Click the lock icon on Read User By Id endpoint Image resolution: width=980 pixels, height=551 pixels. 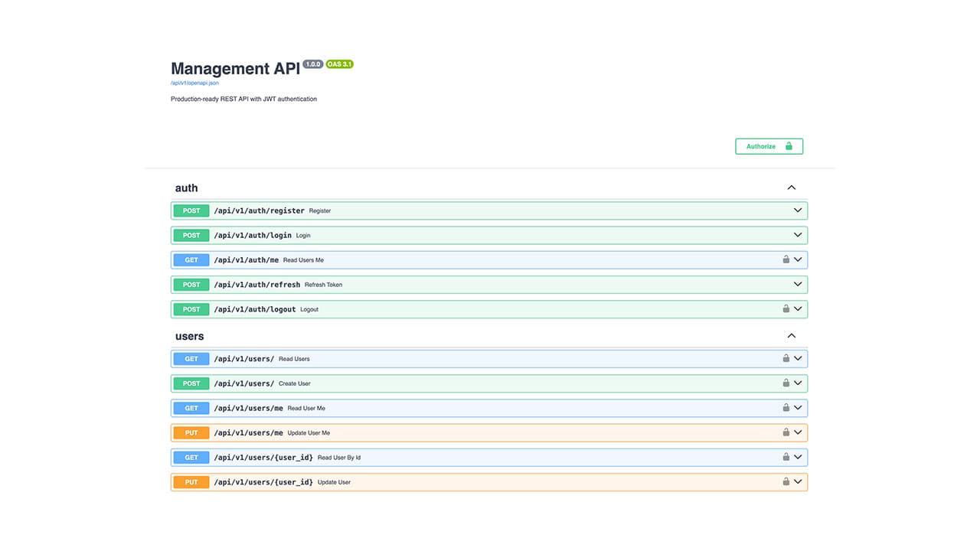pyautogui.click(x=786, y=457)
